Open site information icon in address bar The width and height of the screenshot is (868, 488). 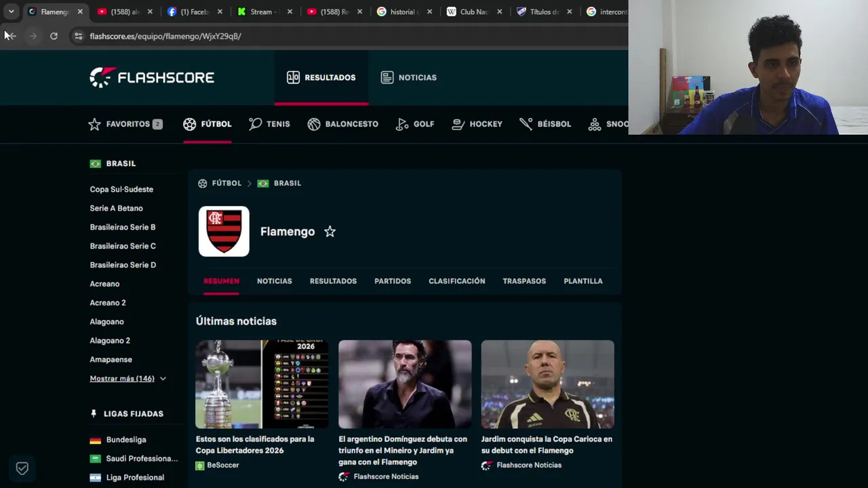tap(78, 36)
